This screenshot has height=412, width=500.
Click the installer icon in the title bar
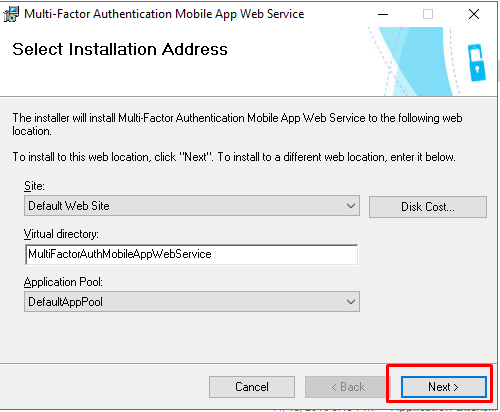click(x=11, y=14)
